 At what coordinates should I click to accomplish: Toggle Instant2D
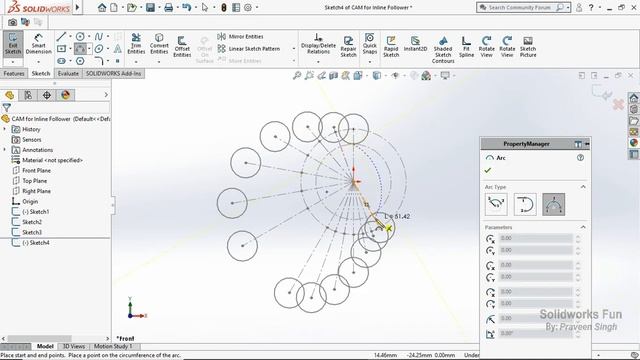click(x=415, y=44)
